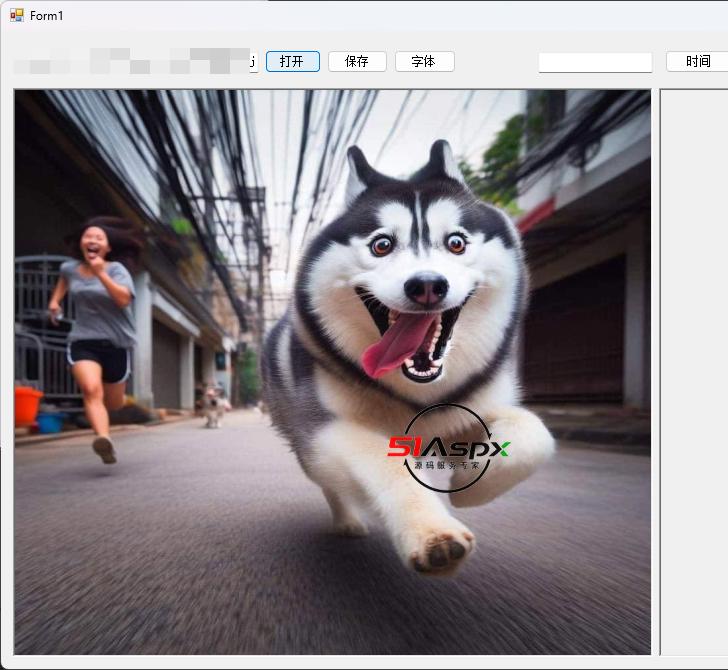Viewport: 728px width, 670px height.
Task: Click the 打开 (Open) button
Action: pyautogui.click(x=292, y=62)
